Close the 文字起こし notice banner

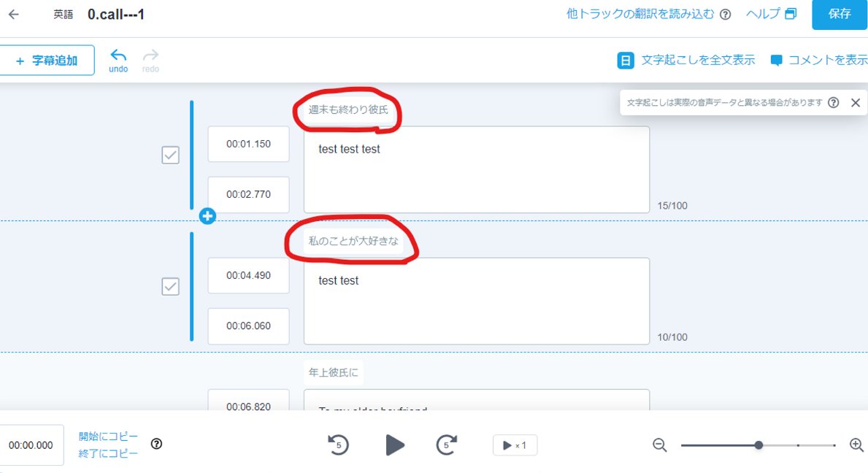pyautogui.click(x=856, y=102)
